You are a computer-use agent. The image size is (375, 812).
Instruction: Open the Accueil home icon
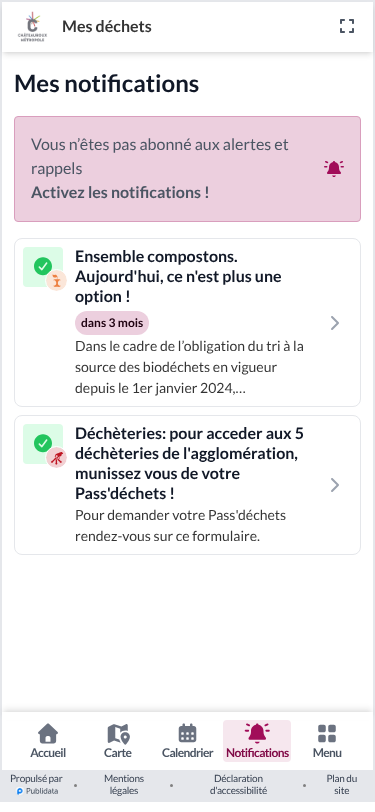(48, 734)
